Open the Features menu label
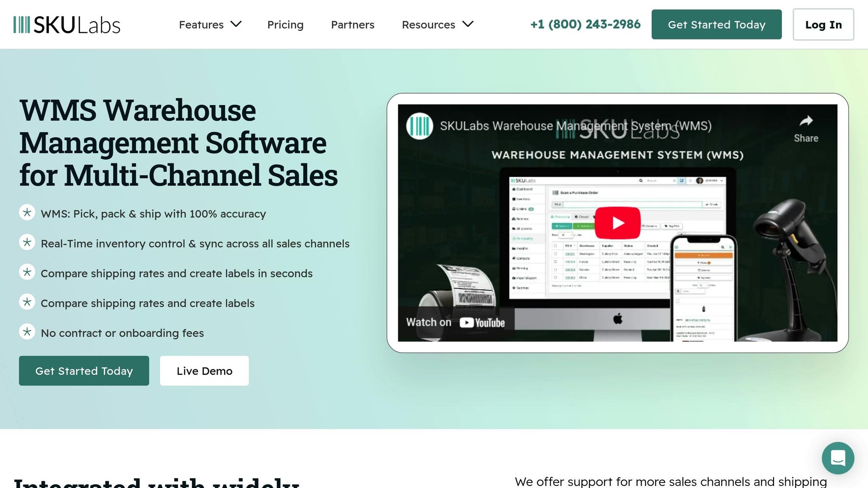868x488 pixels. pyautogui.click(x=201, y=25)
